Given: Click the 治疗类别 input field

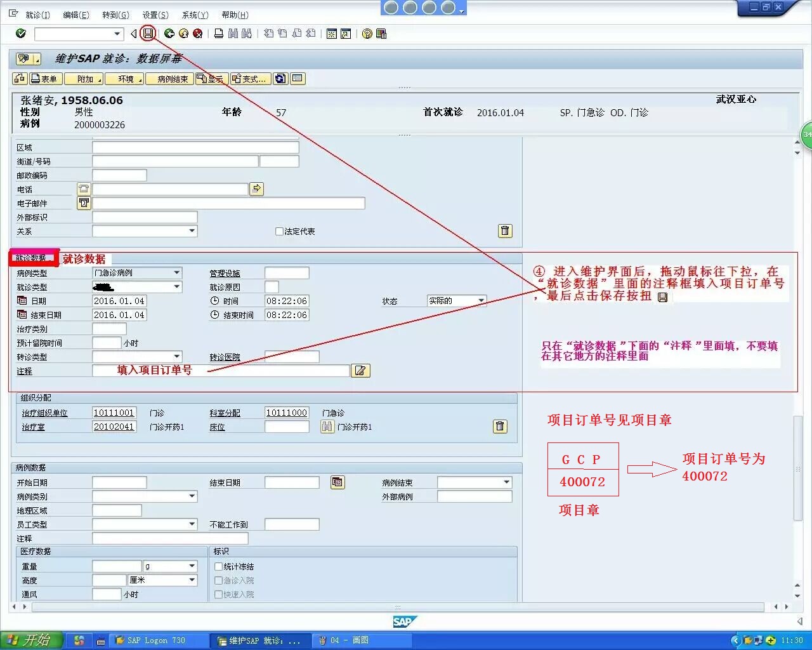Looking at the screenshot, I should pos(109,329).
